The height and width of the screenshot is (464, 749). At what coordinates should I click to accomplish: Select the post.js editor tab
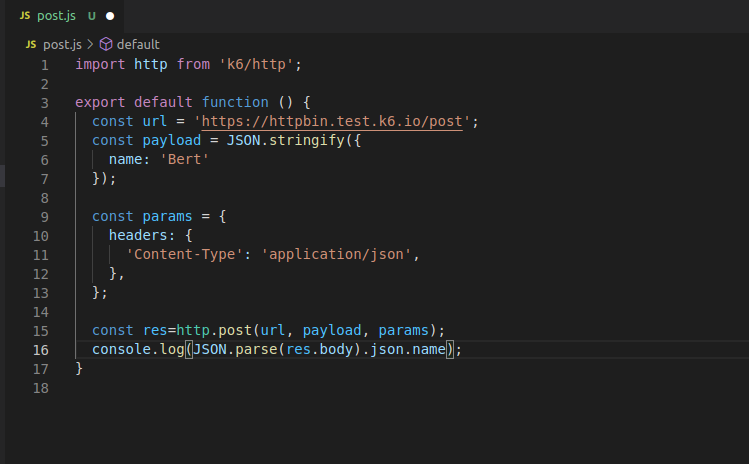point(64,16)
